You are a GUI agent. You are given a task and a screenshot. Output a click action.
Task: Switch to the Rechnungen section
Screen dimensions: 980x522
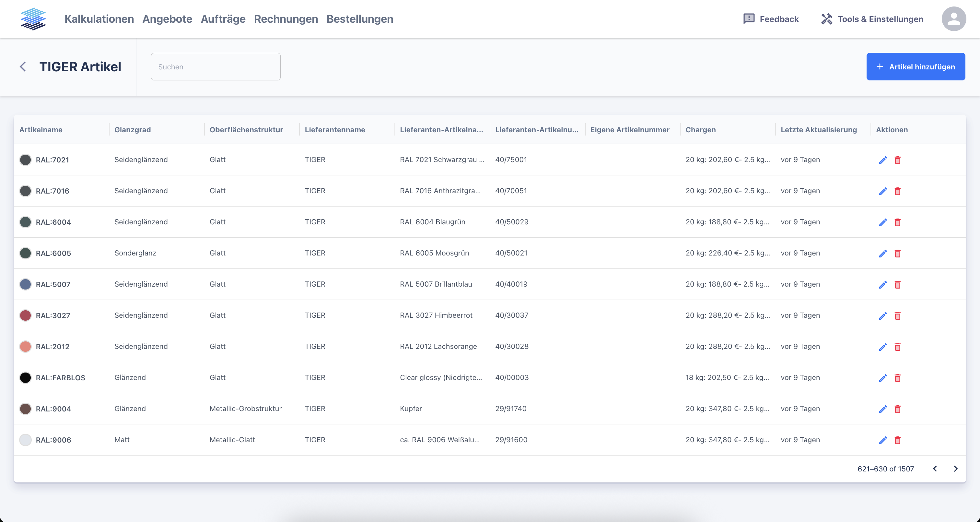click(286, 19)
